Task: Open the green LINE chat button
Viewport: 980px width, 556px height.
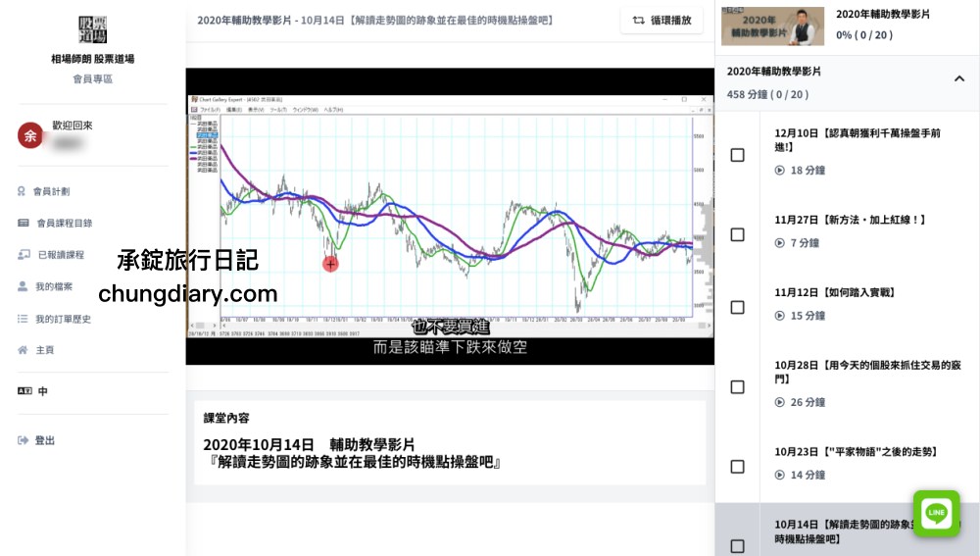Action: point(936,514)
